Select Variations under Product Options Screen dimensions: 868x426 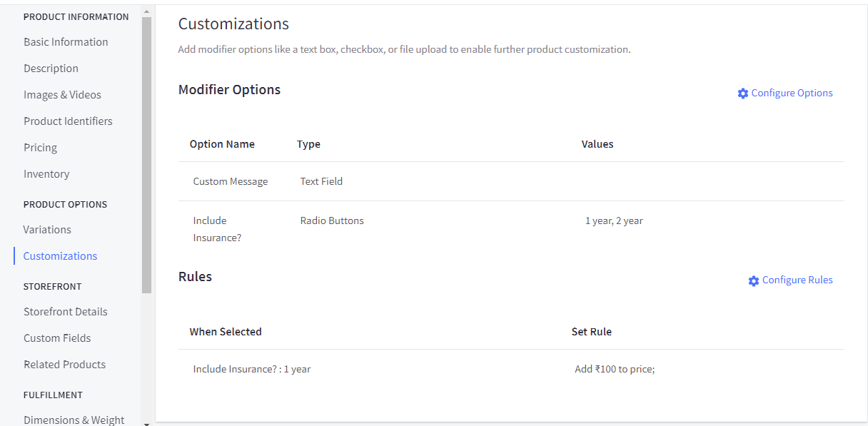click(47, 230)
